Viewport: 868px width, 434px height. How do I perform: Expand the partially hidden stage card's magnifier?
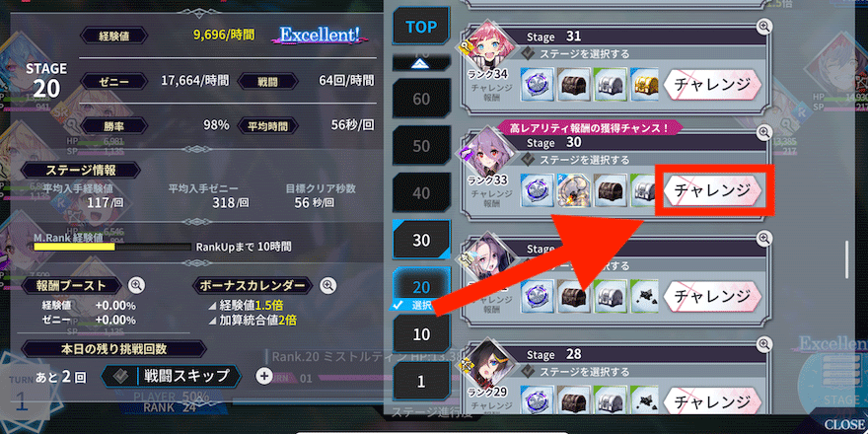[763, 238]
